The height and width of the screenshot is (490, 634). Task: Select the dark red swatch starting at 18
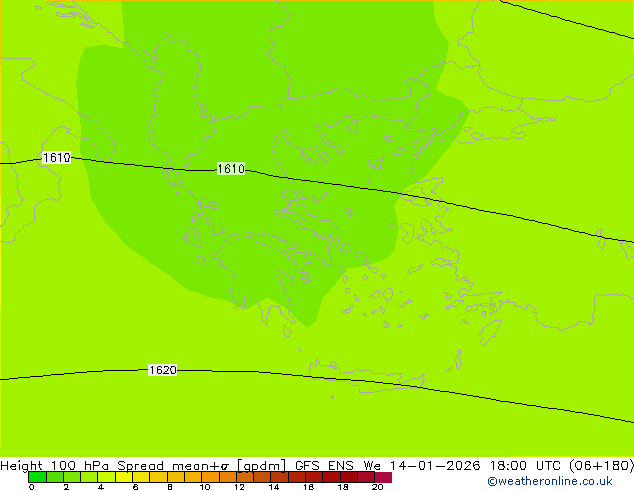tap(349, 477)
